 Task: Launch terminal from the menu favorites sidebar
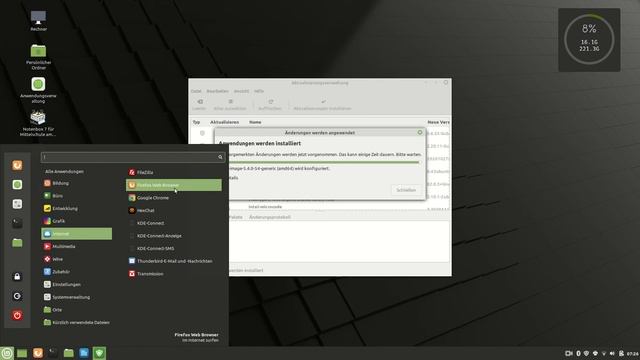pyautogui.click(x=17, y=223)
